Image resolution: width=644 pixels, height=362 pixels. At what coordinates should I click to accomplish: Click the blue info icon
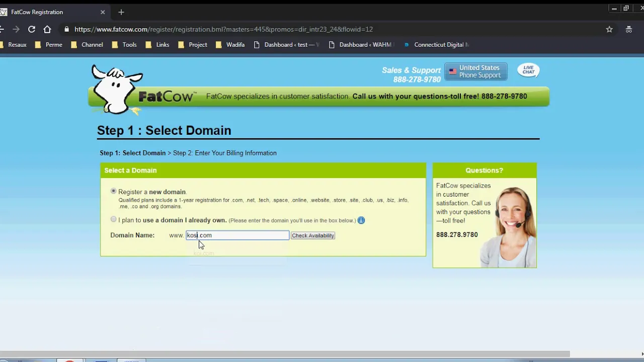(x=361, y=220)
